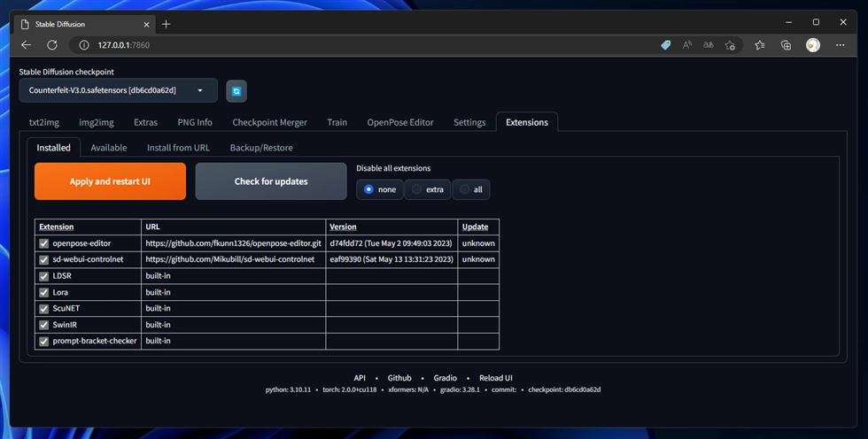The height and width of the screenshot is (439, 868).
Task: Reload the browser page
Action: pos(52,45)
